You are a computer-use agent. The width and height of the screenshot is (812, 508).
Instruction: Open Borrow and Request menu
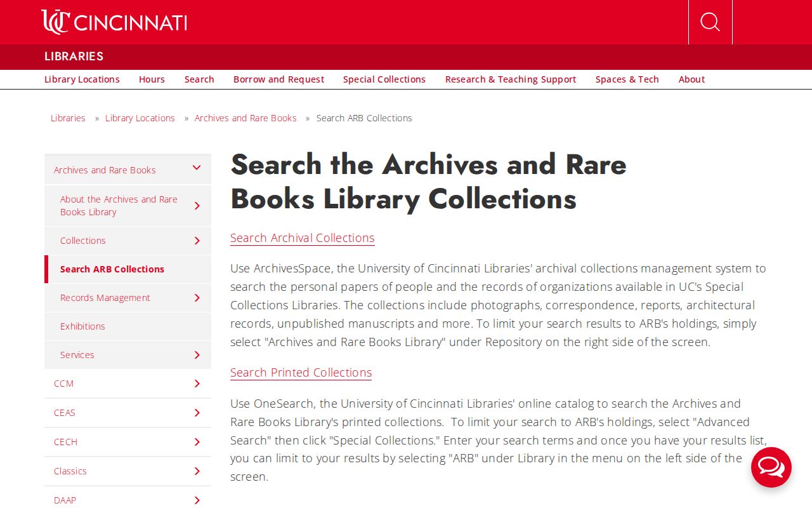click(x=278, y=79)
